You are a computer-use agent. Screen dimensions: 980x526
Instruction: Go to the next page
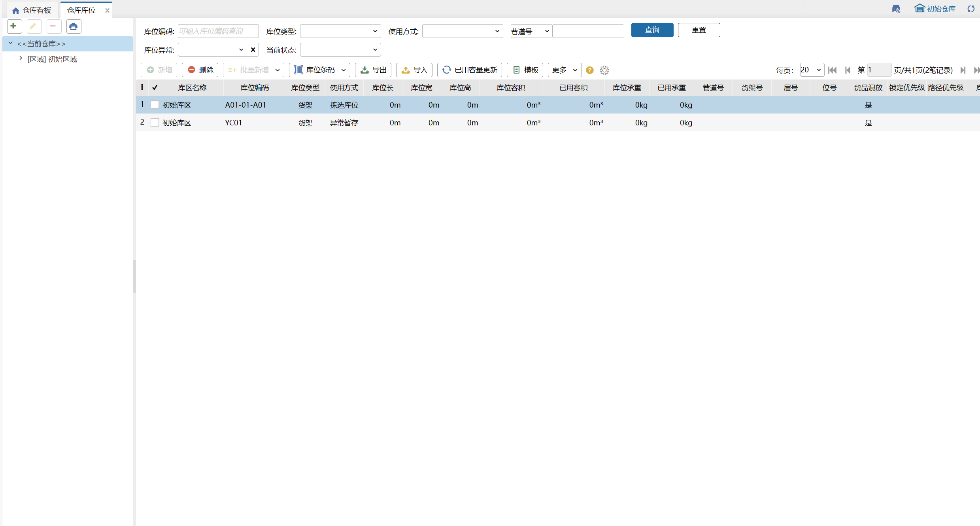(x=963, y=70)
